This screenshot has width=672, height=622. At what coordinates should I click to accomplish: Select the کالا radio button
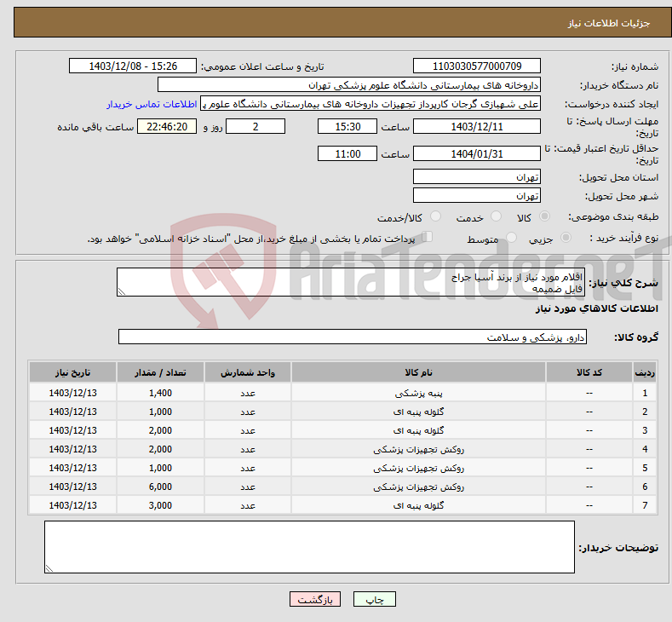544,216
